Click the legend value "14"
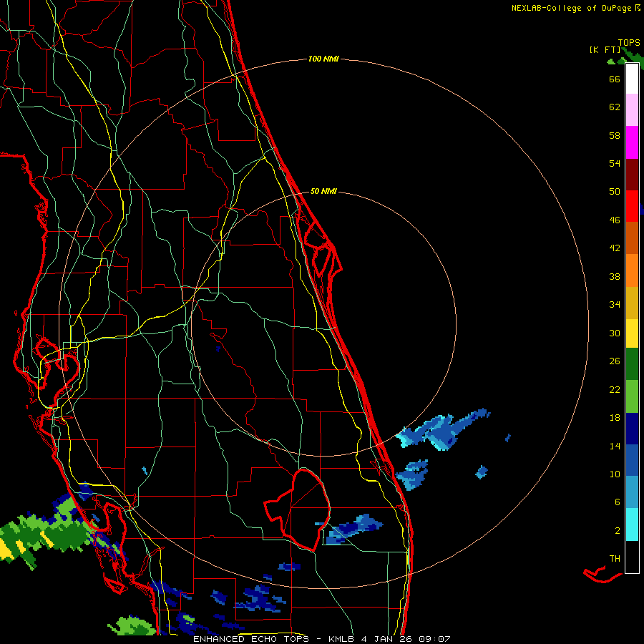 (615, 447)
